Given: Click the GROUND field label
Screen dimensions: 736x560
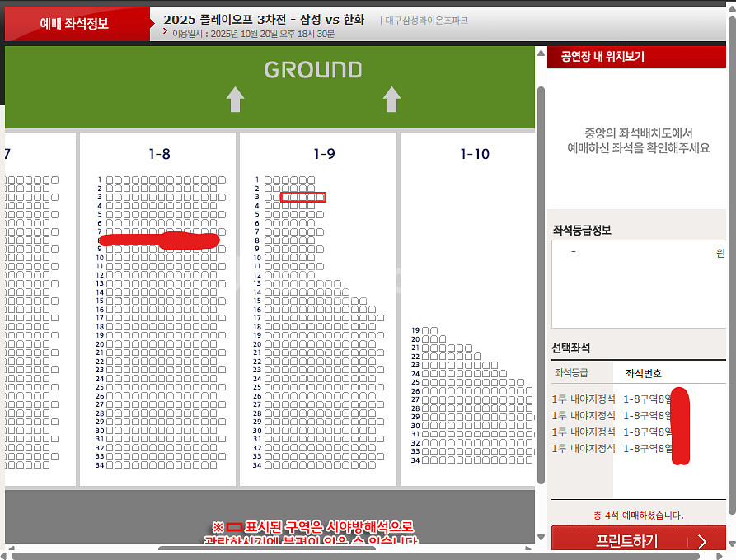Looking at the screenshot, I should click(312, 70).
